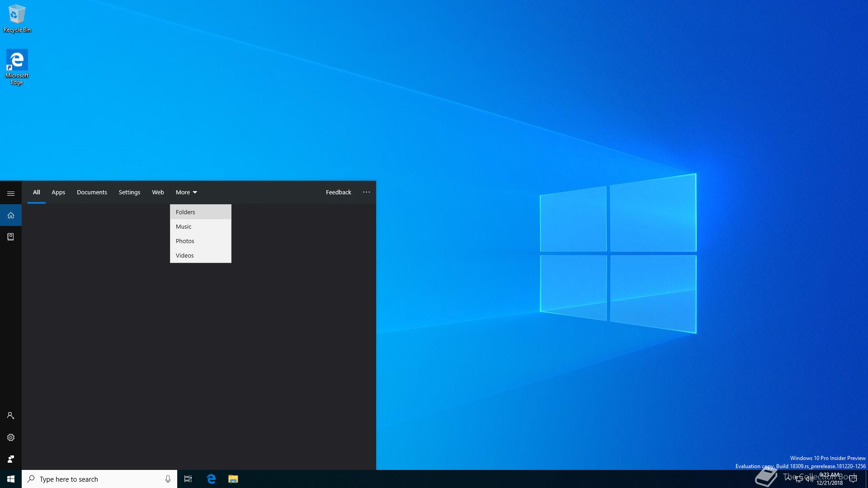Click the hamburger menu icon in search panel
868x488 pixels.
point(11,193)
